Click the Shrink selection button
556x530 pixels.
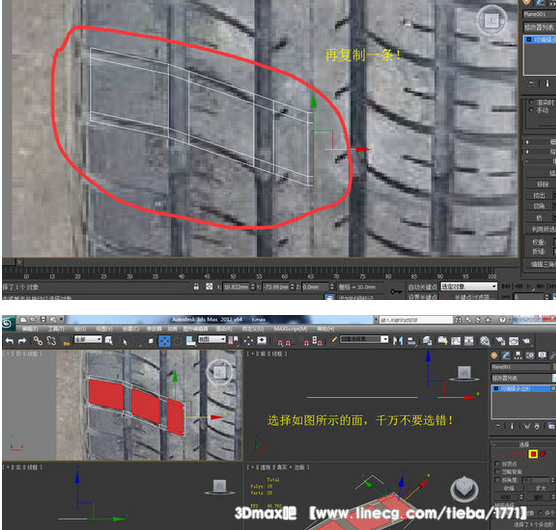(x=508, y=489)
